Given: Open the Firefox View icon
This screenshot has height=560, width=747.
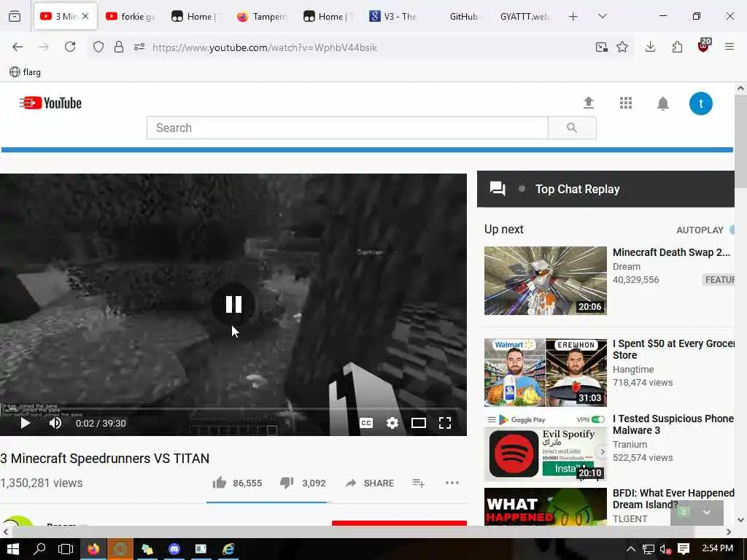Looking at the screenshot, I should coord(15,16).
